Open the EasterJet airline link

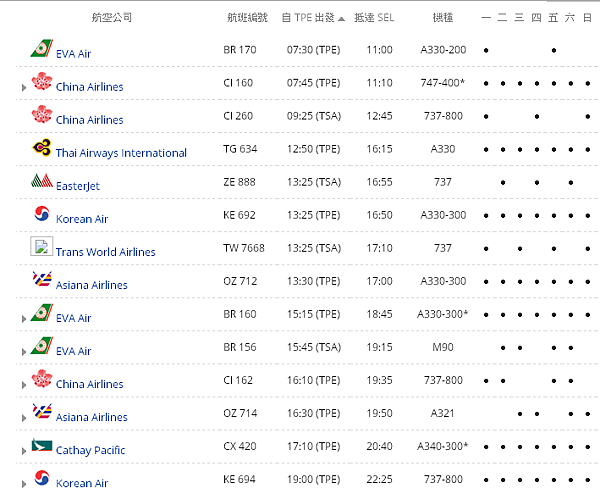point(78,186)
